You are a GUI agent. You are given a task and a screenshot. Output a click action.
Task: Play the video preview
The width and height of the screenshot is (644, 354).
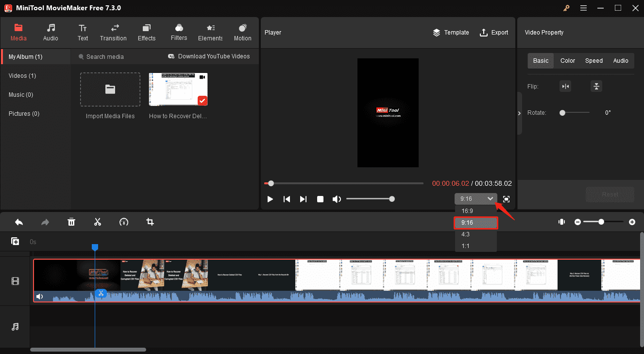pyautogui.click(x=271, y=199)
